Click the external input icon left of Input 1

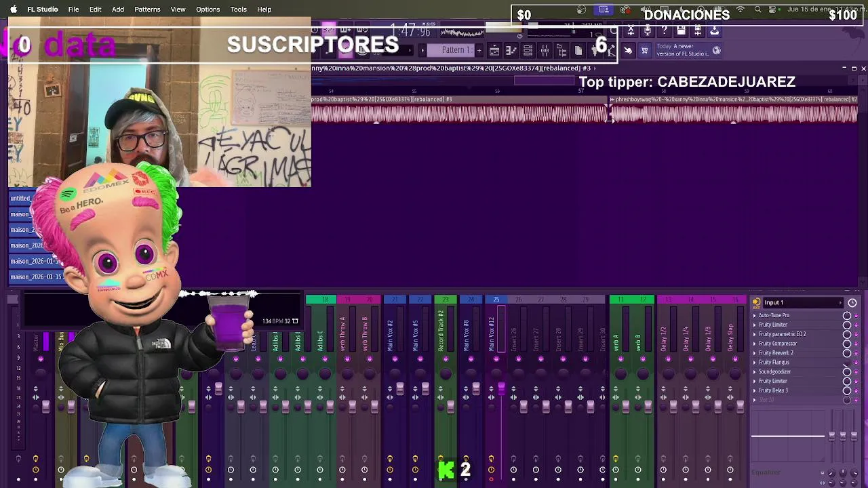[x=756, y=302]
